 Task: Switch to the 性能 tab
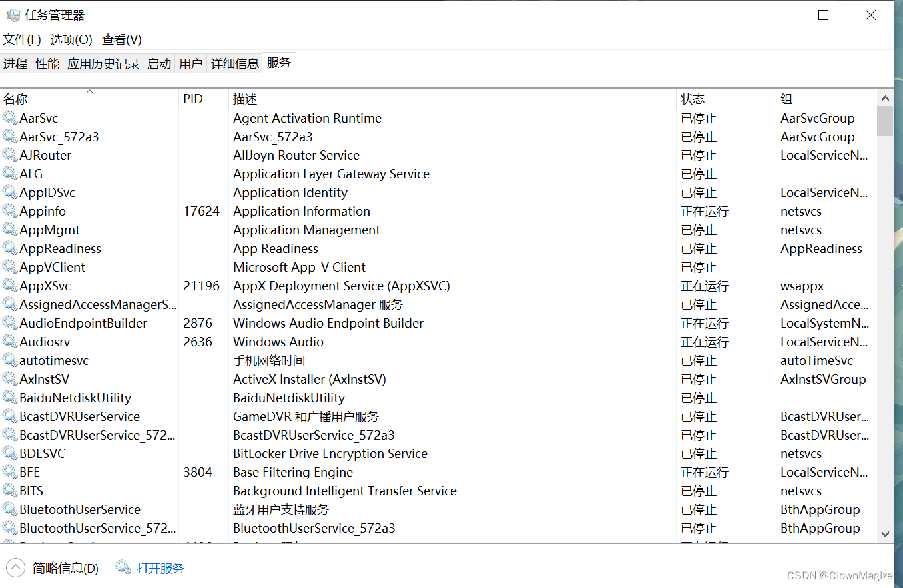[x=47, y=63]
